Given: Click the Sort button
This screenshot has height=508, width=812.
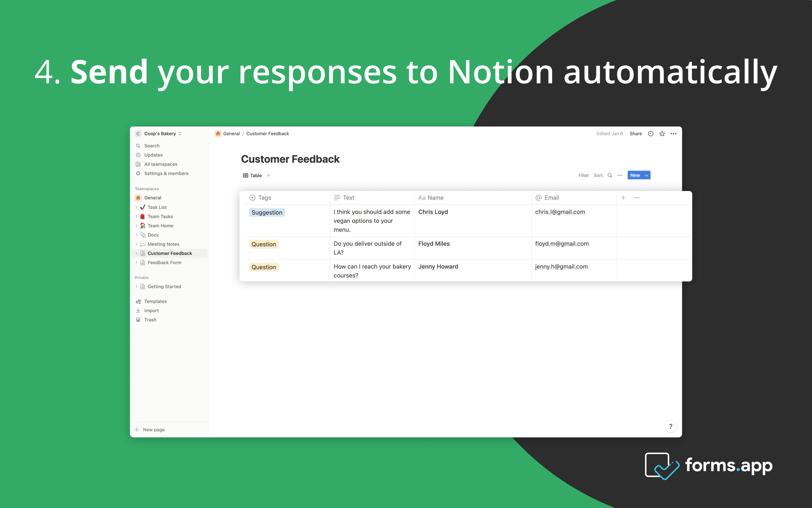Looking at the screenshot, I should pos(598,175).
